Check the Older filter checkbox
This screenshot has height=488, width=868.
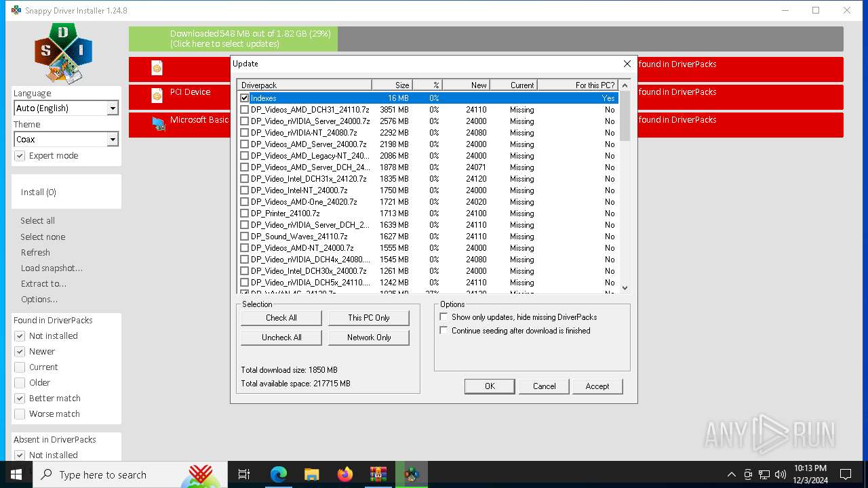pos(20,383)
